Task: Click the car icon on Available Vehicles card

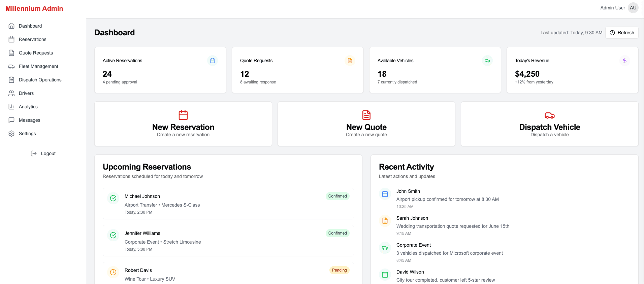Action: [x=487, y=61]
